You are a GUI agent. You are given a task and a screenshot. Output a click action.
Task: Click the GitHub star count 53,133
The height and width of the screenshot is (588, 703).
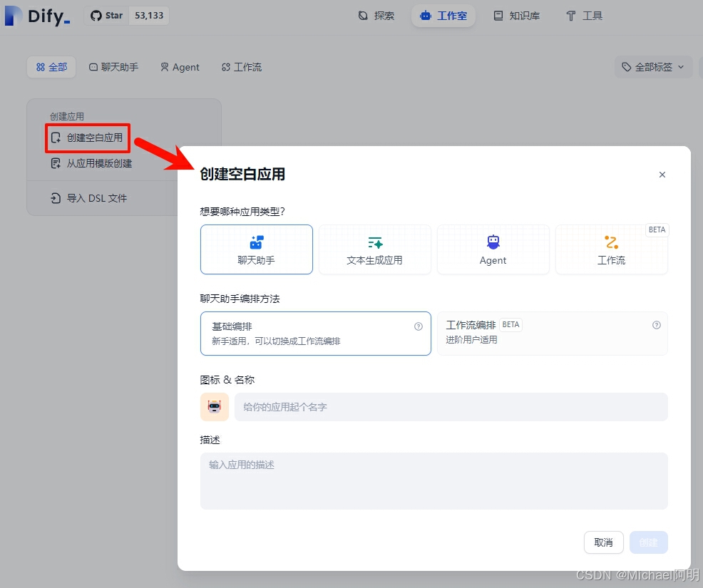149,16
